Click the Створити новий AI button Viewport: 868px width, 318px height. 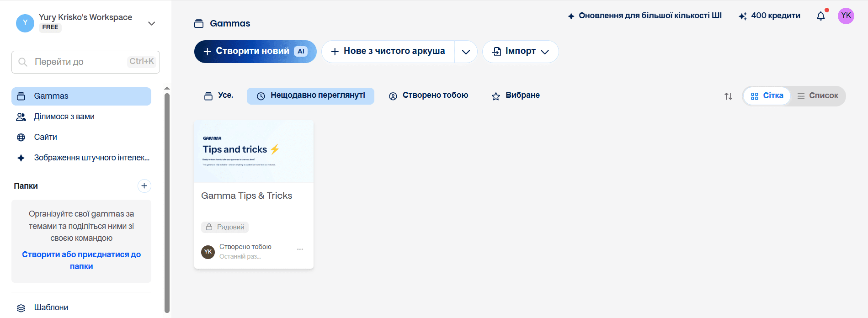(255, 52)
